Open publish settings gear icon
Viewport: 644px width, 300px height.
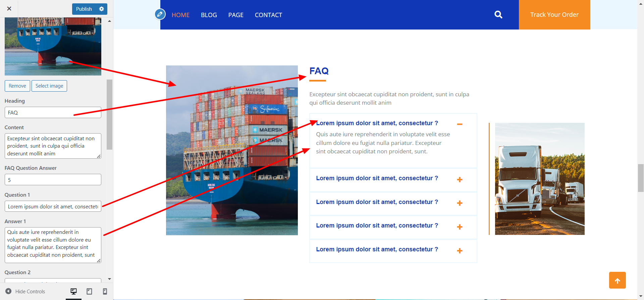[x=101, y=9]
